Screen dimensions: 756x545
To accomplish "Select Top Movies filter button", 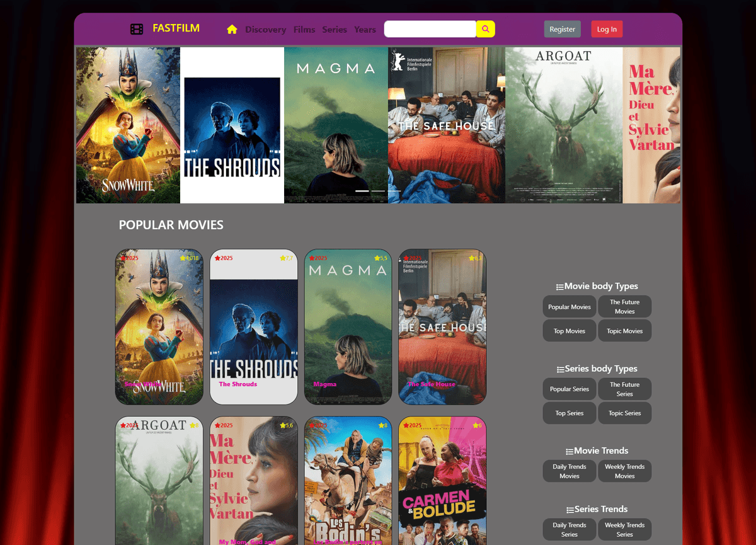I will (x=570, y=331).
